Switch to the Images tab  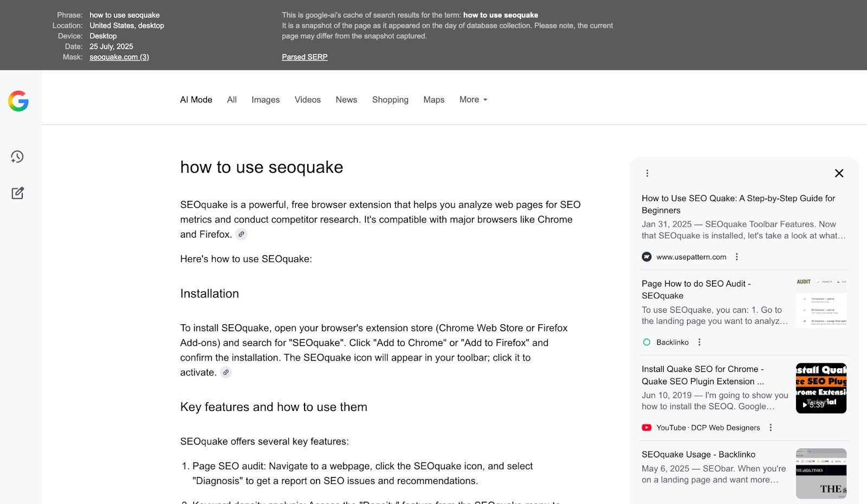266,100
